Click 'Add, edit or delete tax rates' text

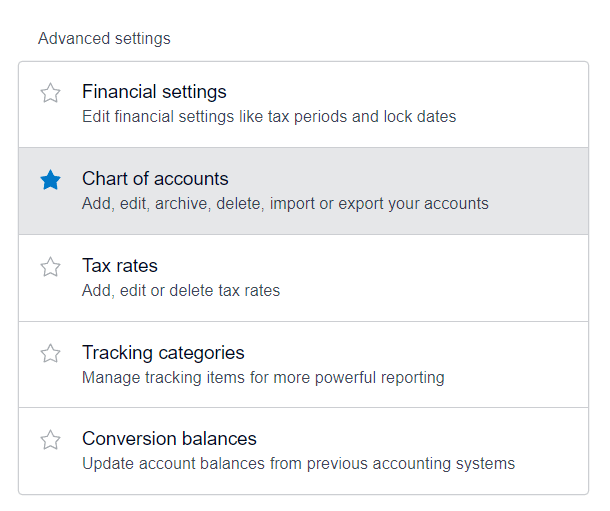(181, 290)
